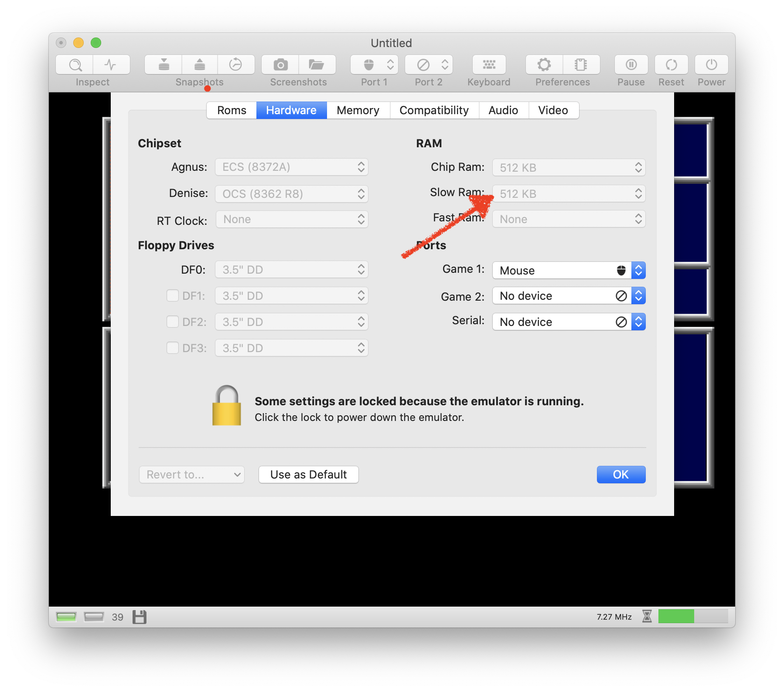Take a screenshot with the camera icon
784x692 pixels.
point(280,65)
